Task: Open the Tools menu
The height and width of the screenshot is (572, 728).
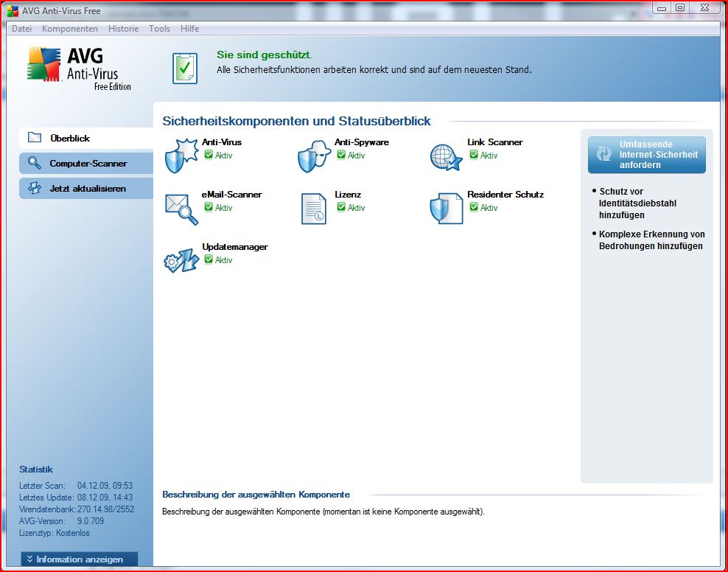Action: (159, 29)
